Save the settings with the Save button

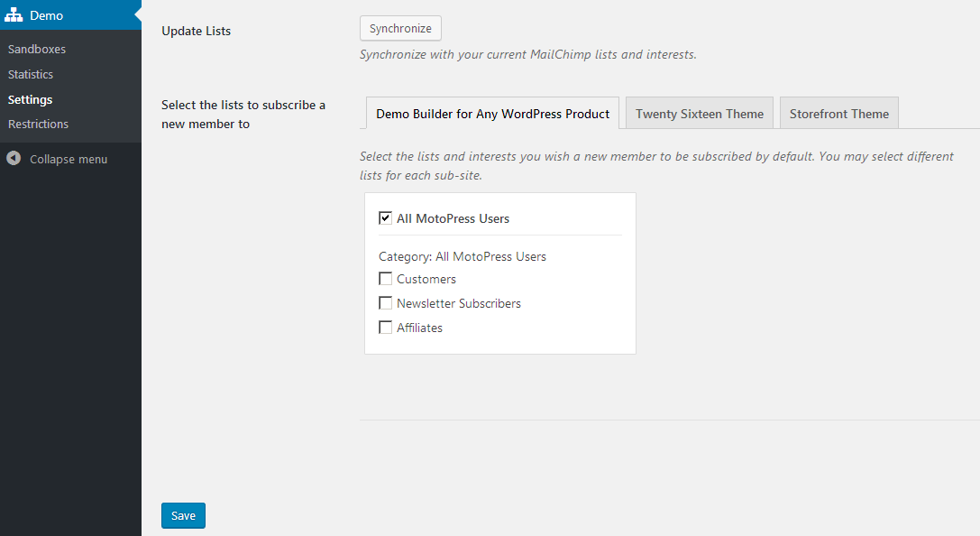(x=183, y=515)
